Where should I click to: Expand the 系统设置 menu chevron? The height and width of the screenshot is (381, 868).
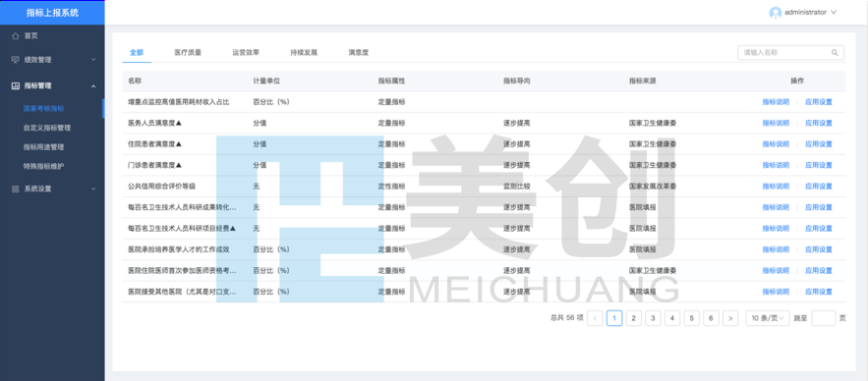click(93, 189)
